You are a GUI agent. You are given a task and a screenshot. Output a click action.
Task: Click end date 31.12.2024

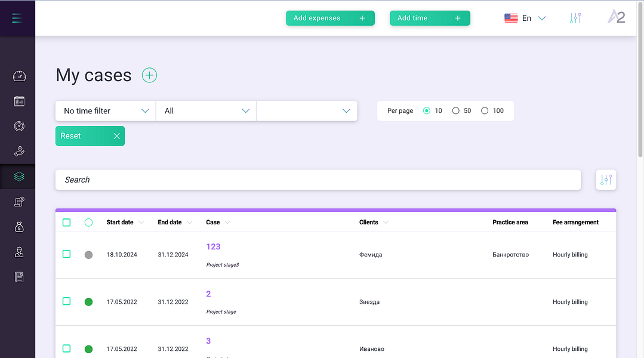click(173, 255)
